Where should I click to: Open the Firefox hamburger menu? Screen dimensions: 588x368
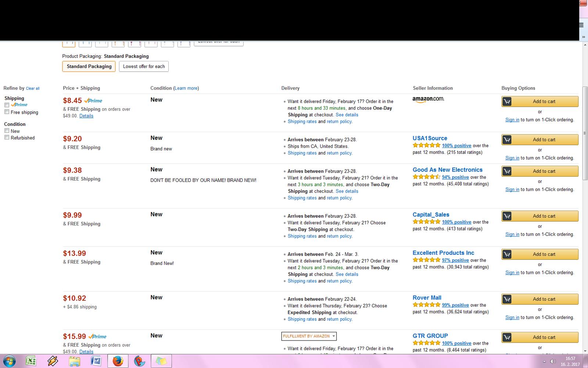[581, 25]
